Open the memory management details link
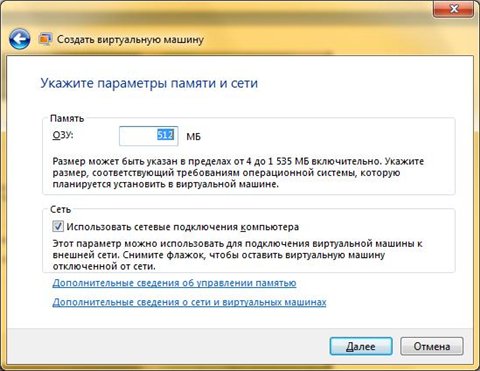 (x=174, y=283)
